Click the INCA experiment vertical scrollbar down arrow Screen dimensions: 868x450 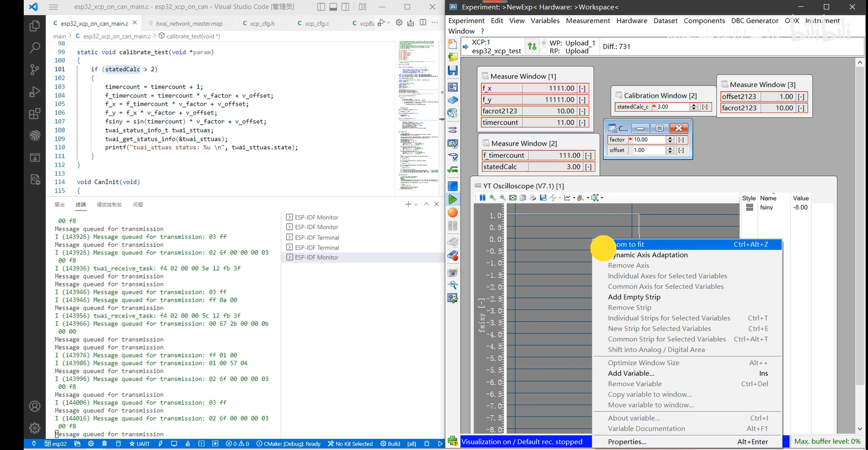(x=860, y=429)
